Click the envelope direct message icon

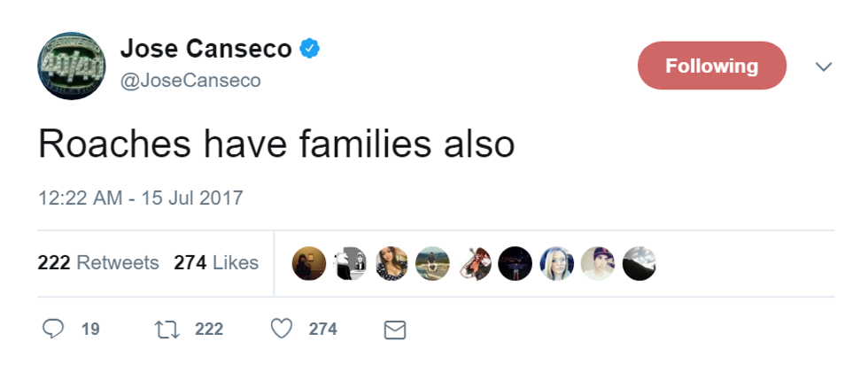coord(395,330)
